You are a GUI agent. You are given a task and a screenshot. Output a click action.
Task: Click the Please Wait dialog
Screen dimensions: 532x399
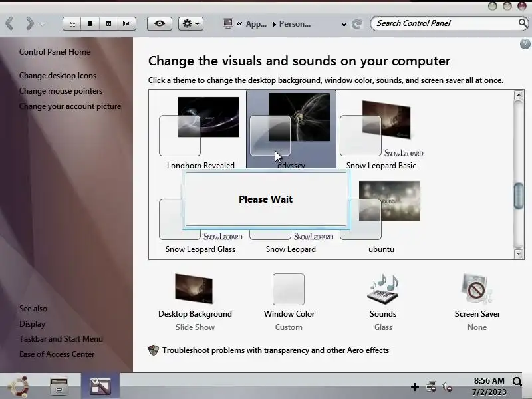[265, 199]
